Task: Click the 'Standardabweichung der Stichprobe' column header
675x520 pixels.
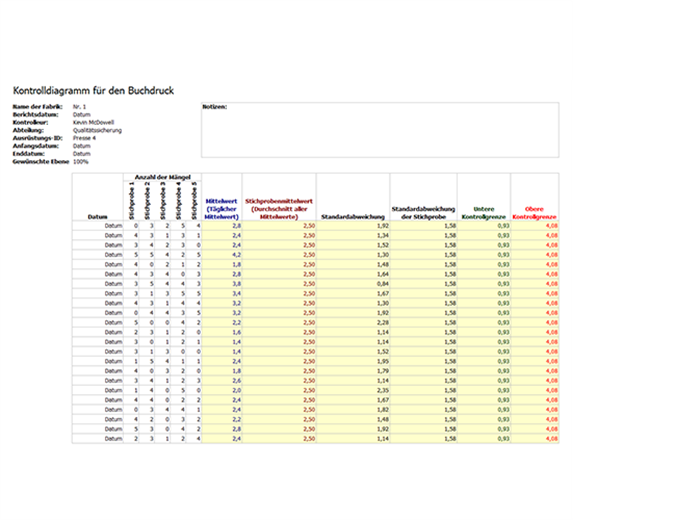Action: coord(423,213)
